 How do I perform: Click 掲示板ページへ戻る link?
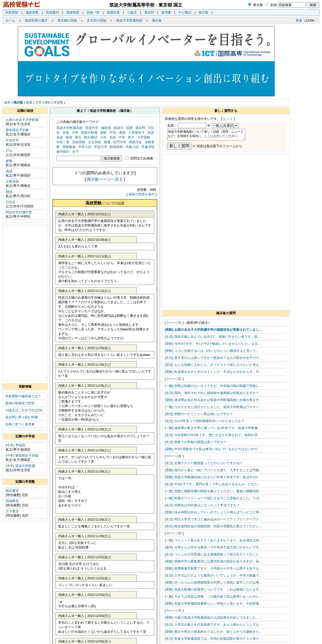coord(105,179)
